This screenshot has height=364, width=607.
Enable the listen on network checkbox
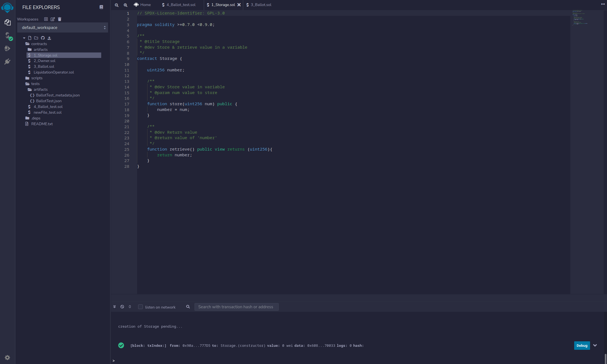140,307
